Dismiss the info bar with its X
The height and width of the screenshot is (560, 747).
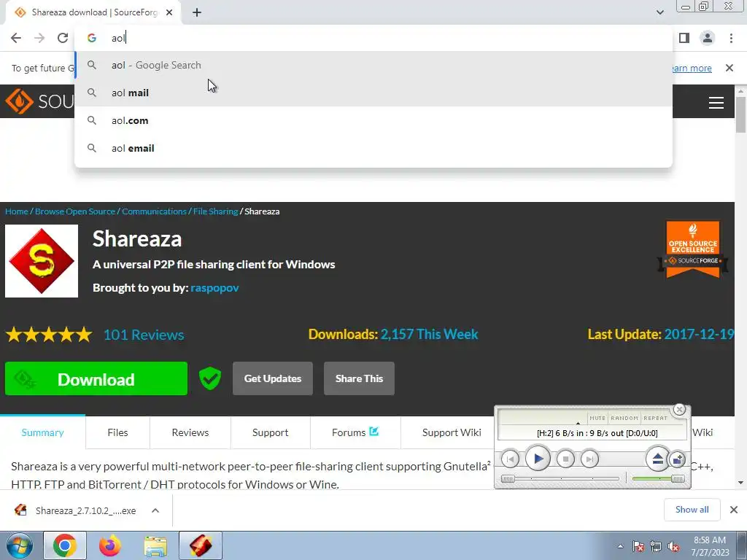tap(729, 68)
